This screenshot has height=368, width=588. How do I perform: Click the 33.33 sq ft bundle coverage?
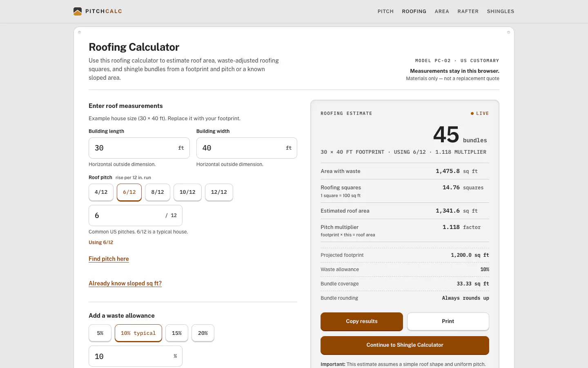click(473, 284)
